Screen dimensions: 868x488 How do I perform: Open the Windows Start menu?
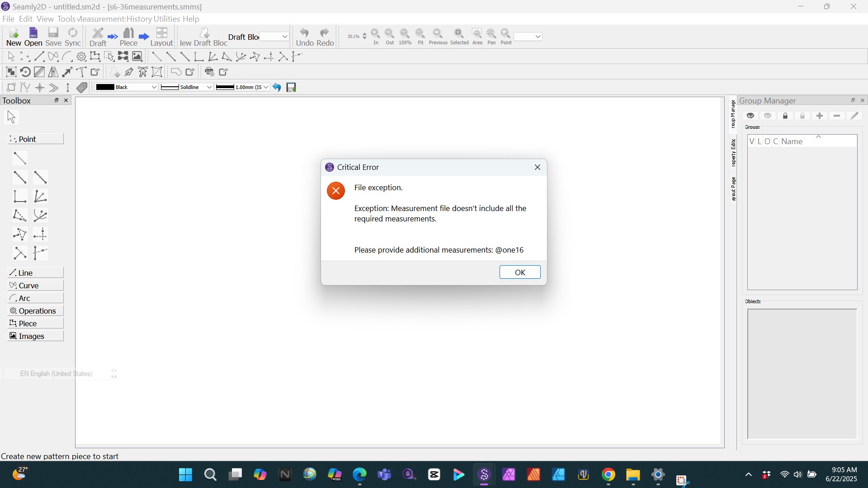[x=185, y=475]
